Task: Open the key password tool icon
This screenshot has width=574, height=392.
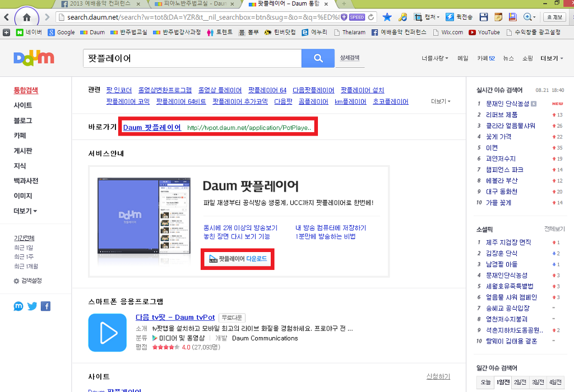Action: (402, 17)
